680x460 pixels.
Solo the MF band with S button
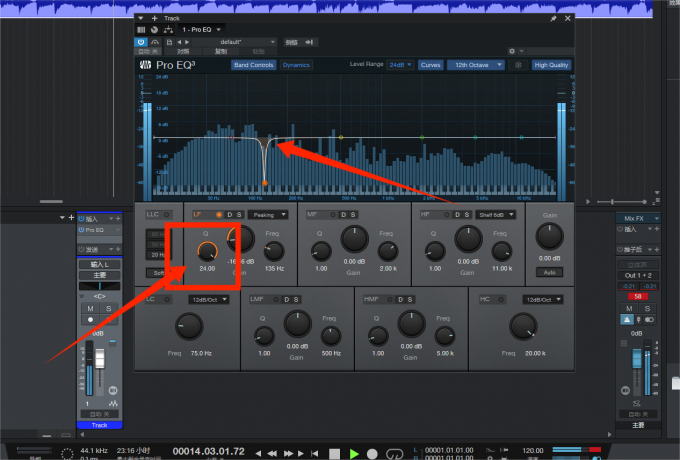point(353,215)
